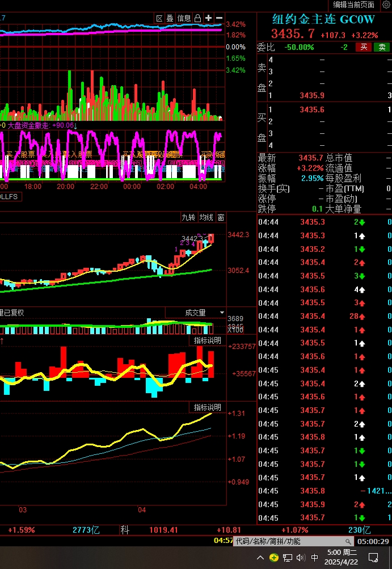
Task: Click the 3442.3 price axis label
Action: pos(238,235)
